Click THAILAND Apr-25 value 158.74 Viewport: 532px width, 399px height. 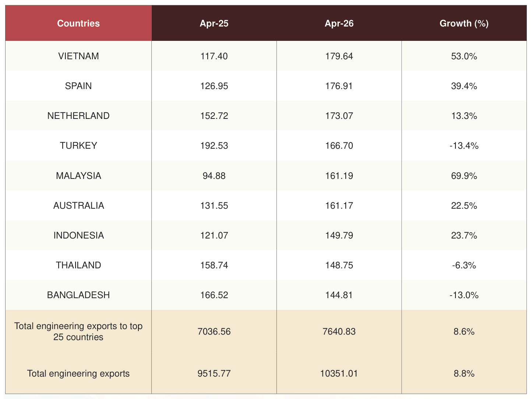click(x=214, y=265)
